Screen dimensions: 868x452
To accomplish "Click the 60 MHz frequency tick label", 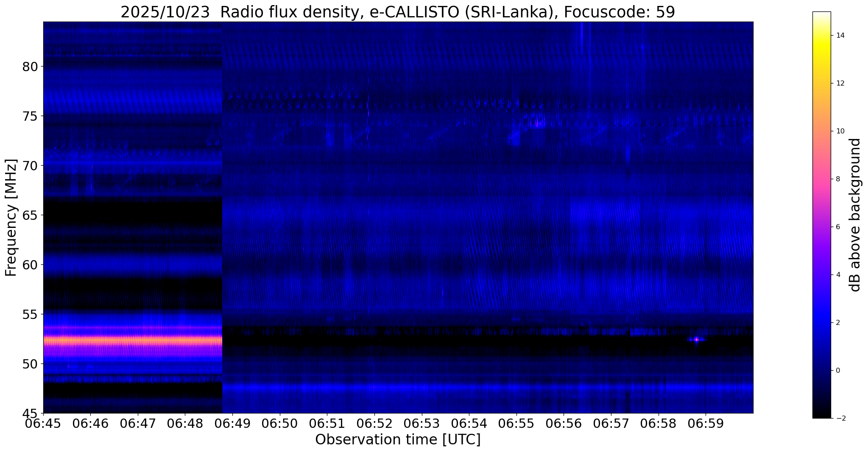I will [30, 265].
